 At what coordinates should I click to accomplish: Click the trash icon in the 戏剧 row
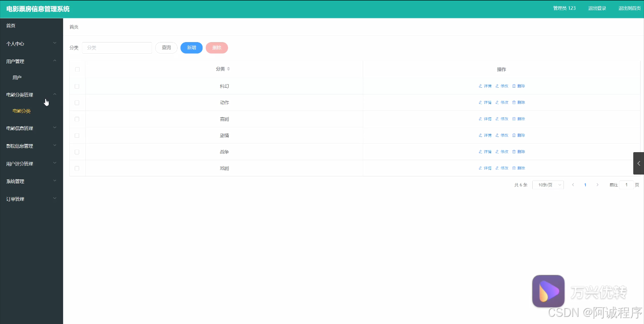514,168
